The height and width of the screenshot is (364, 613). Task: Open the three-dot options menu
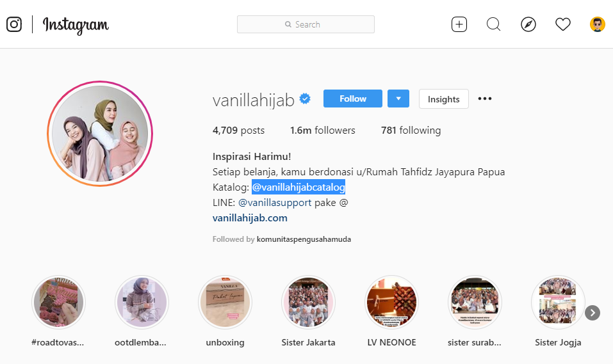(485, 99)
